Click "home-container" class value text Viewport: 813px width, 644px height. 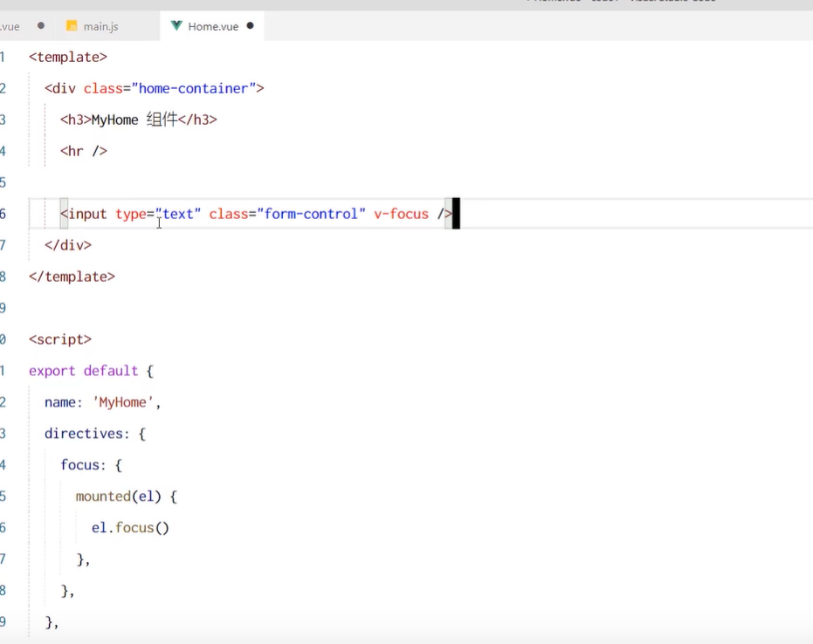[193, 89]
